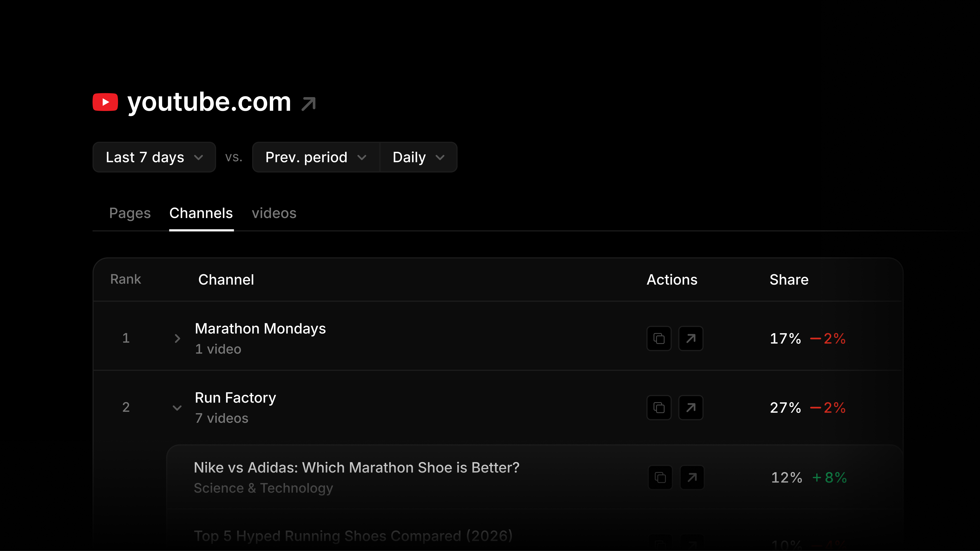980x551 pixels.
Task: Copy the Run Factory channel row
Action: click(x=659, y=408)
